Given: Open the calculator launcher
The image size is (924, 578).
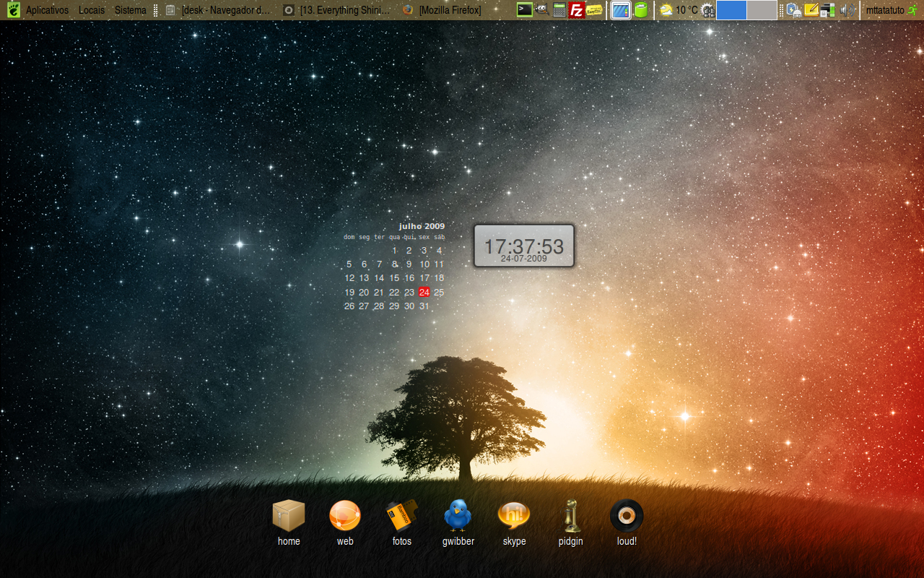Looking at the screenshot, I should coord(559,10).
